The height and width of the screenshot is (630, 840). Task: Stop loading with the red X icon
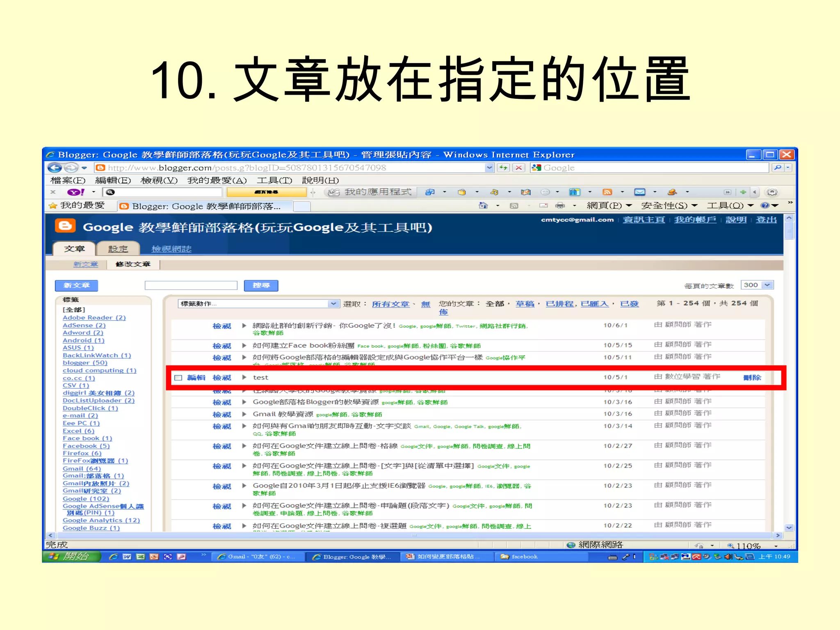pyautogui.click(x=519, y=168)
